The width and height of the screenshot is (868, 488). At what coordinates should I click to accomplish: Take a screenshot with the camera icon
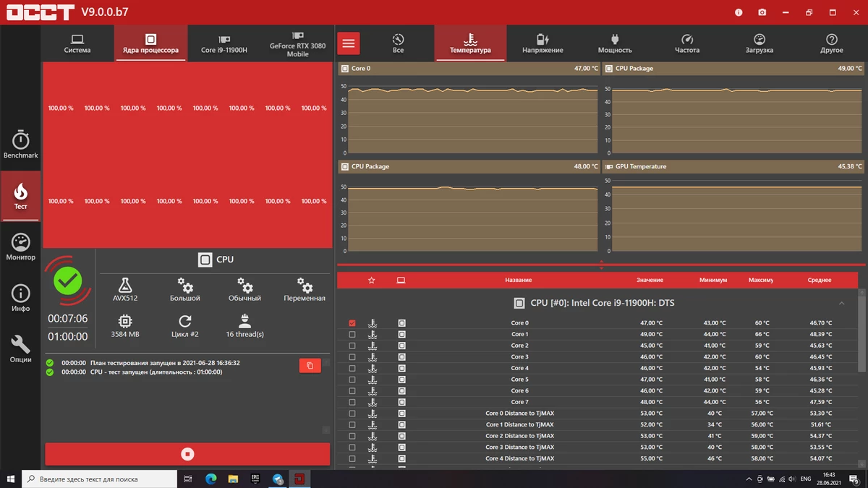tap(762, 12)
